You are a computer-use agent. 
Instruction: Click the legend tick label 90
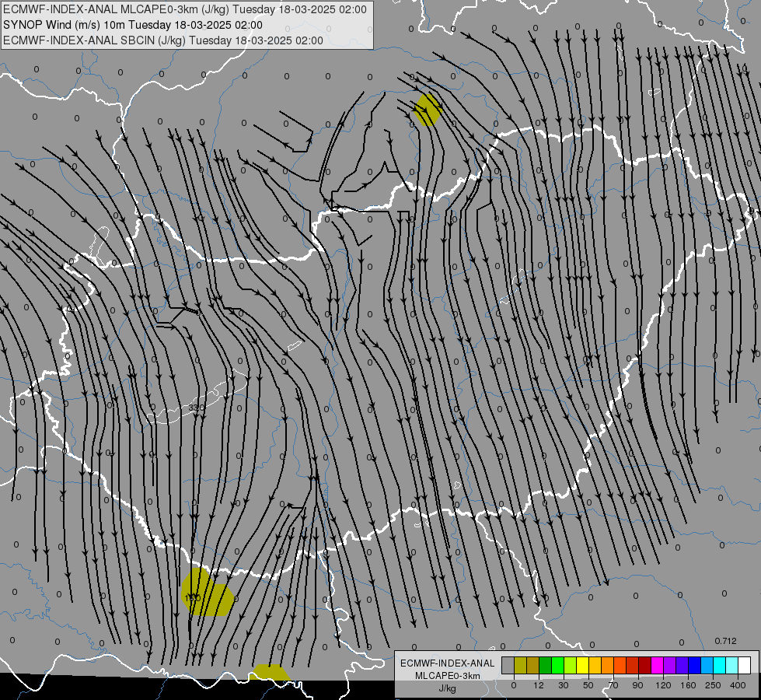[x=637, y=685]
